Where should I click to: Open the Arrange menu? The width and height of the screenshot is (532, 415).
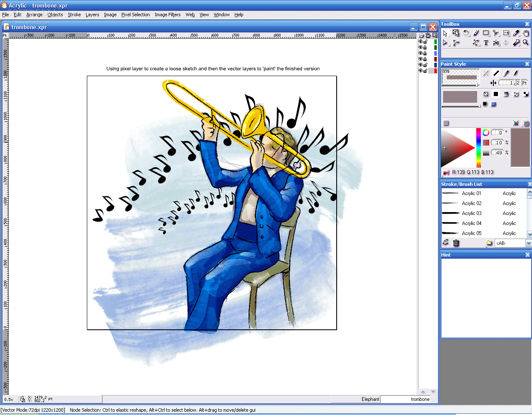(x=34, y=15)
